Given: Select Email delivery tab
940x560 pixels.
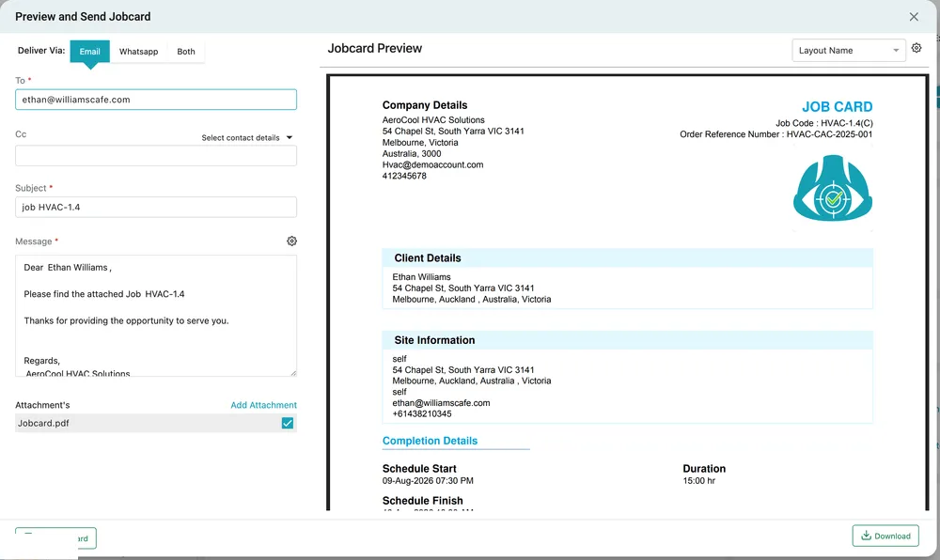Looking at the screenshot, I should point(90,52).
